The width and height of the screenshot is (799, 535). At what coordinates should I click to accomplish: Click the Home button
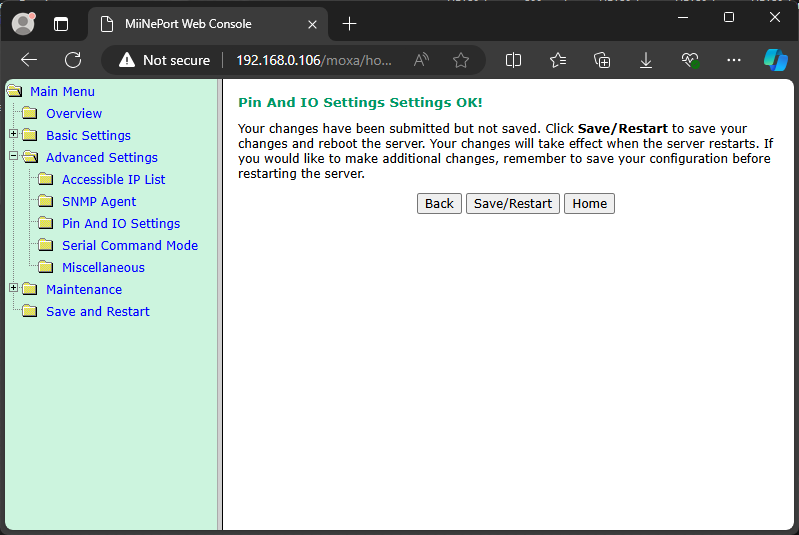pos(589,203)
